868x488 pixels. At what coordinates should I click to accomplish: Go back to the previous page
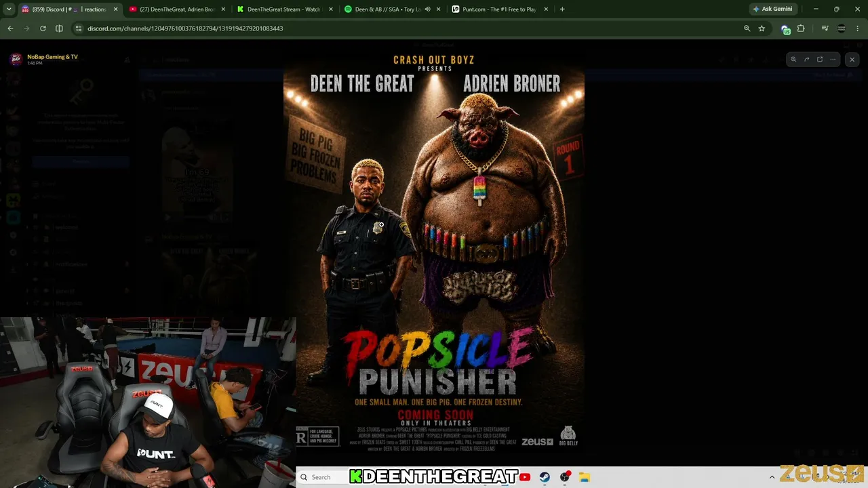coord(10,28)
